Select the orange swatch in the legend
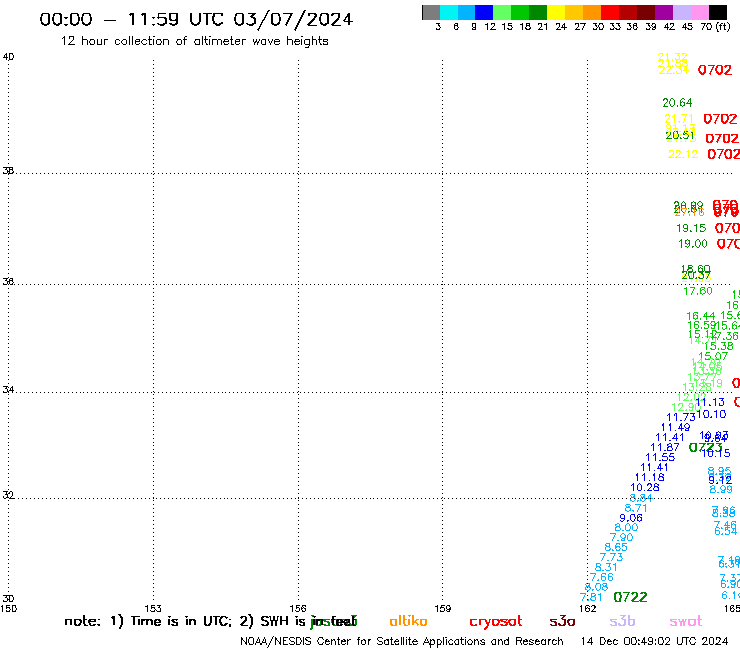 point(592,12)
